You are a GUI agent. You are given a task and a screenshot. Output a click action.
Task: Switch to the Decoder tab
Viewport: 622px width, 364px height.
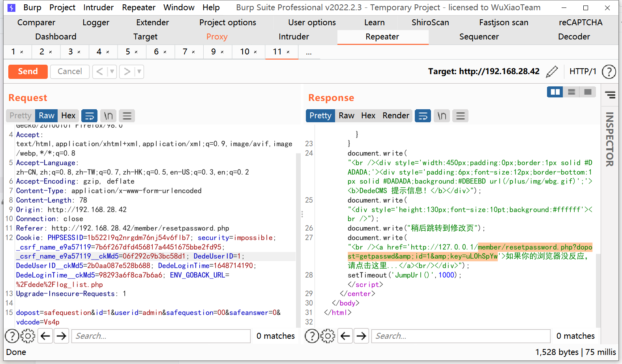[x=574, y=37]
